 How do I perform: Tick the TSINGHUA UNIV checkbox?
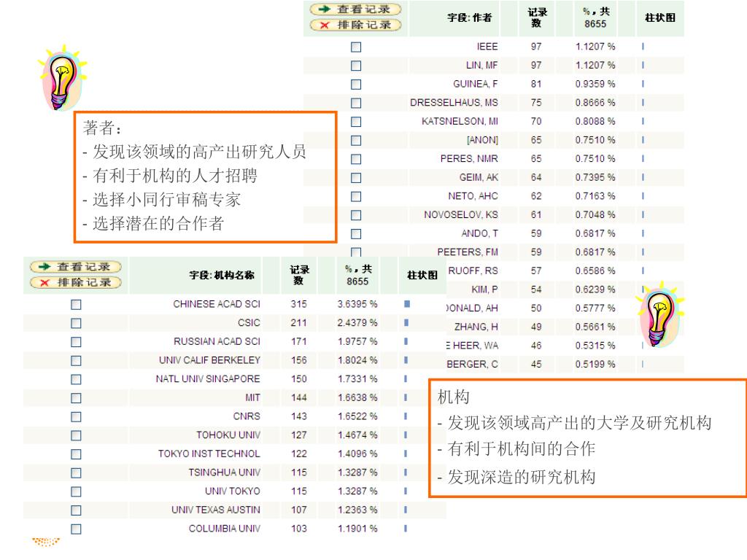(x=76, y=472)
